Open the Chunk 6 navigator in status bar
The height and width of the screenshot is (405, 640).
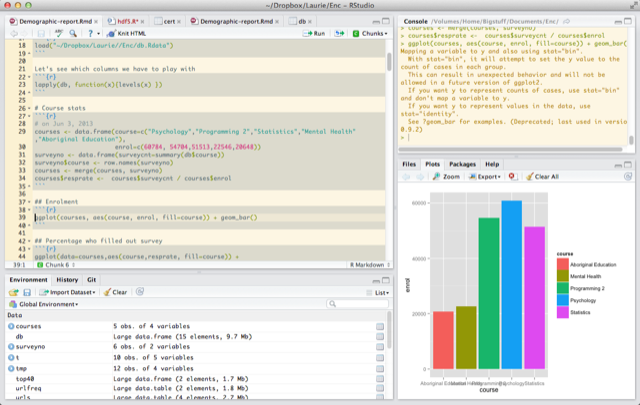(x=56, y=265)
